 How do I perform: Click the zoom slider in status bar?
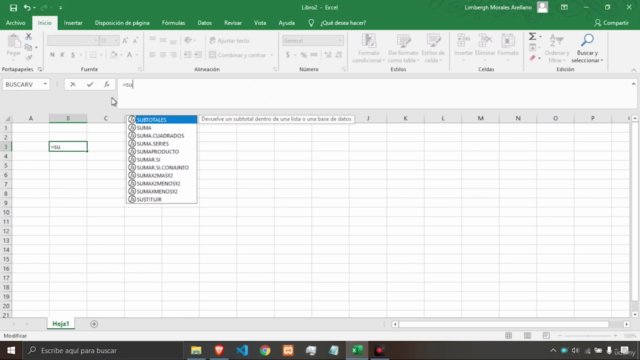(x=588, y=336)
